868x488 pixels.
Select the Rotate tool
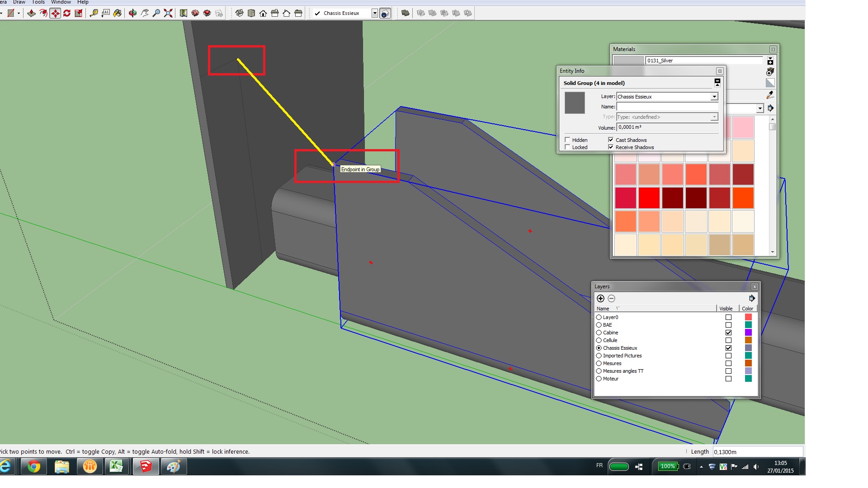coord(67,13)
